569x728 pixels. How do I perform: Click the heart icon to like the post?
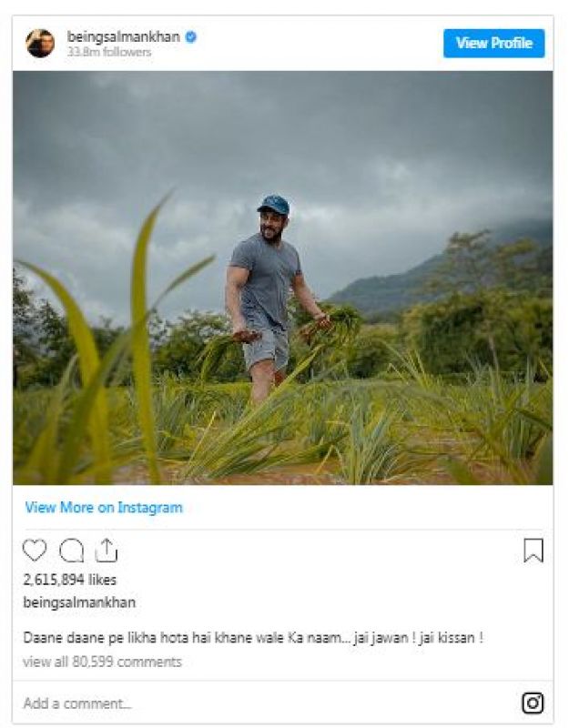[35, 551]
